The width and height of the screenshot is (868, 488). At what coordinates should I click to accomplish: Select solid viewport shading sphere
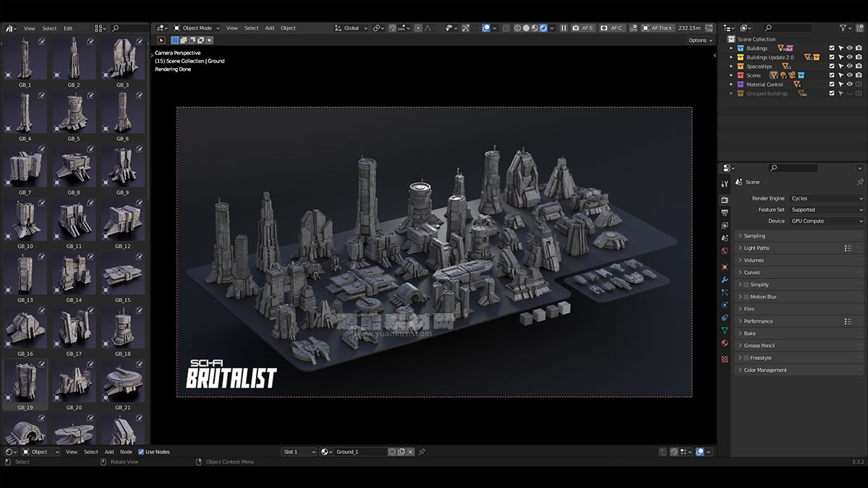(x=527, y=27)
